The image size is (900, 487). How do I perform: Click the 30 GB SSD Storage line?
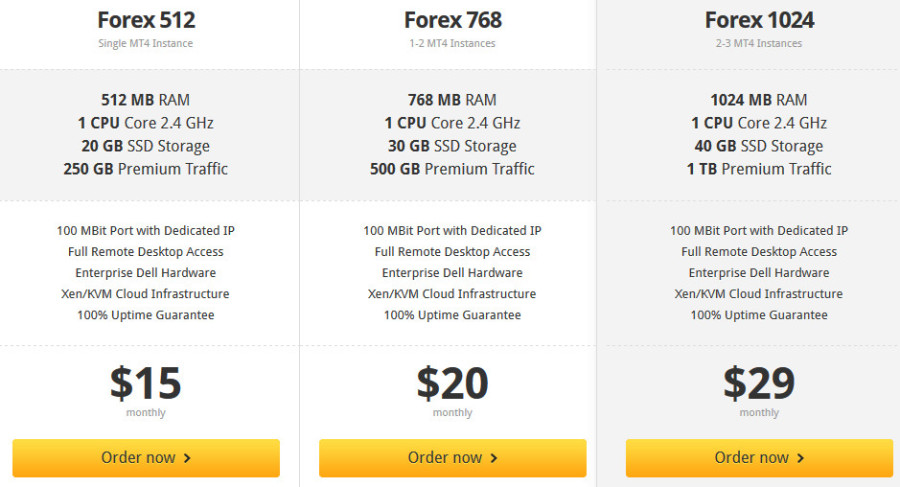(x=452, y=146)
